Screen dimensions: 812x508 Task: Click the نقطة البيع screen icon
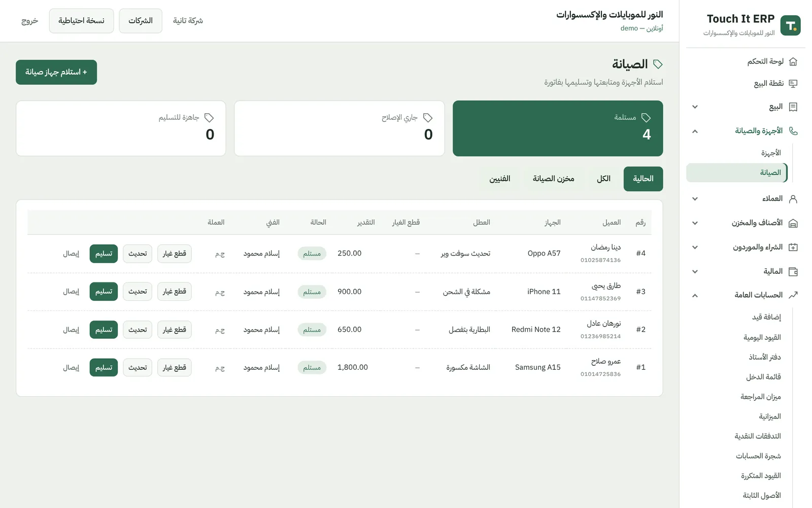(793, 83)
